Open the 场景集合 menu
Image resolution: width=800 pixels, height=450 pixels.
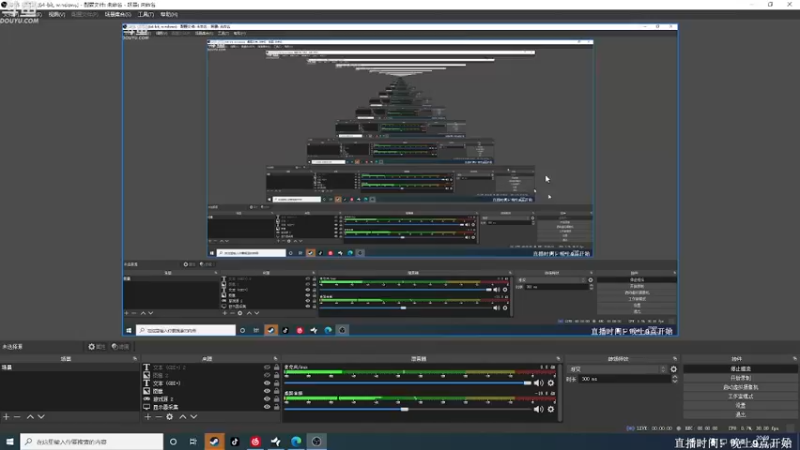tap(118, 14)
